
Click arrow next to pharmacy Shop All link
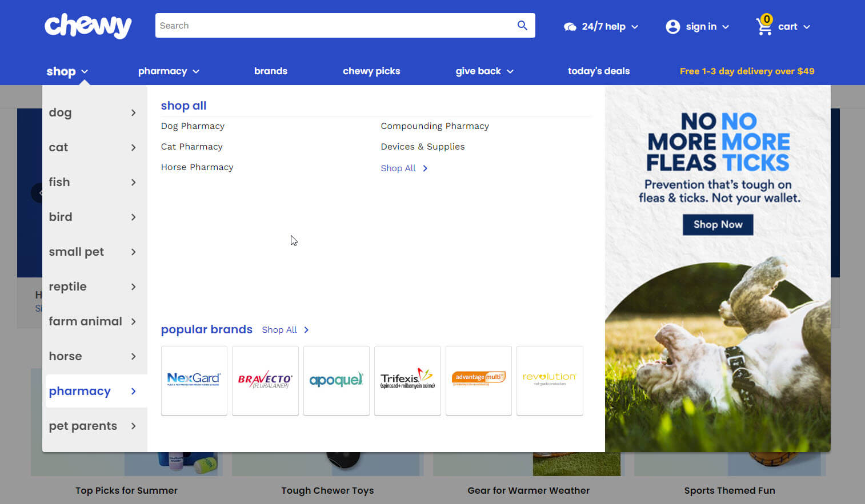point(425,168)
